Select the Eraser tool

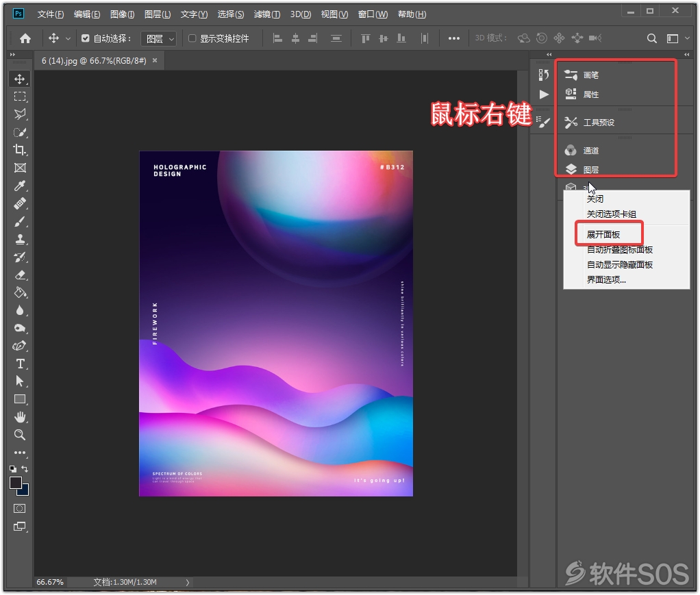[x=20, y=275]
